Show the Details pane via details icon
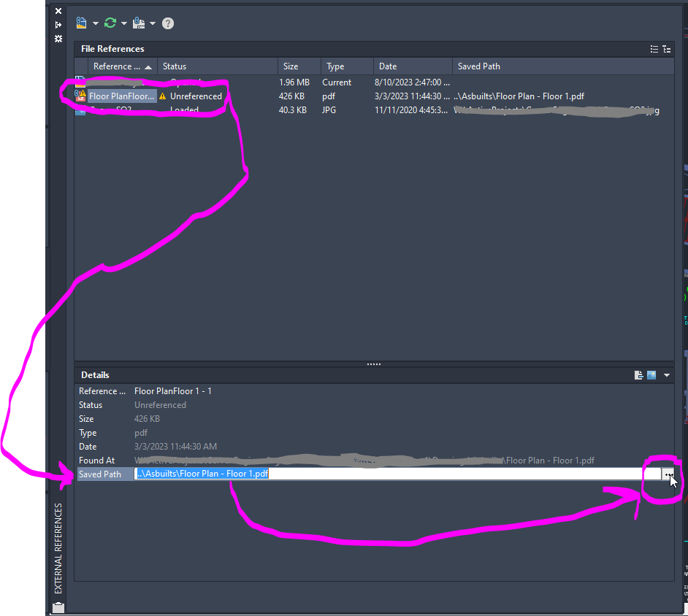Image resolution: width=688 pixels, height=616 pixels. click(x=638, y=374)
